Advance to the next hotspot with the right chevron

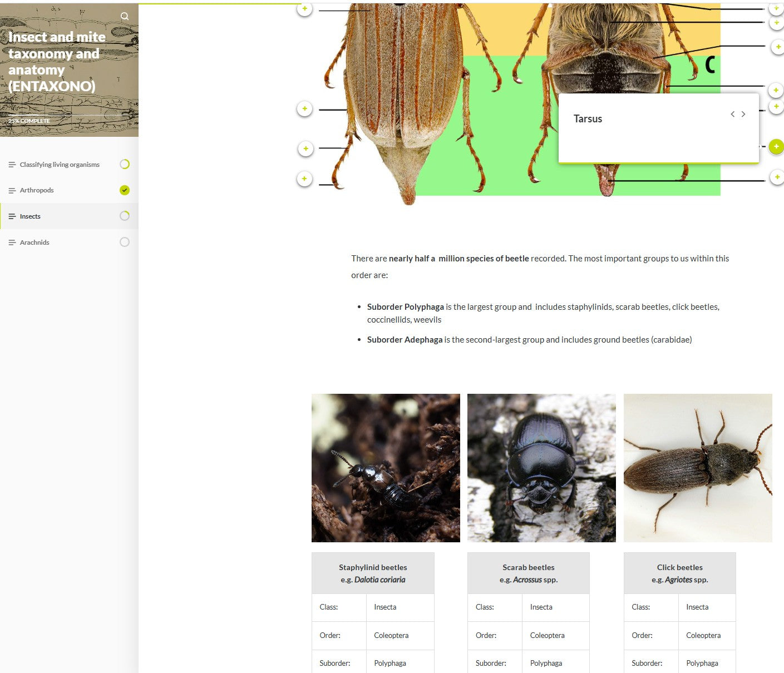(743, 114)
